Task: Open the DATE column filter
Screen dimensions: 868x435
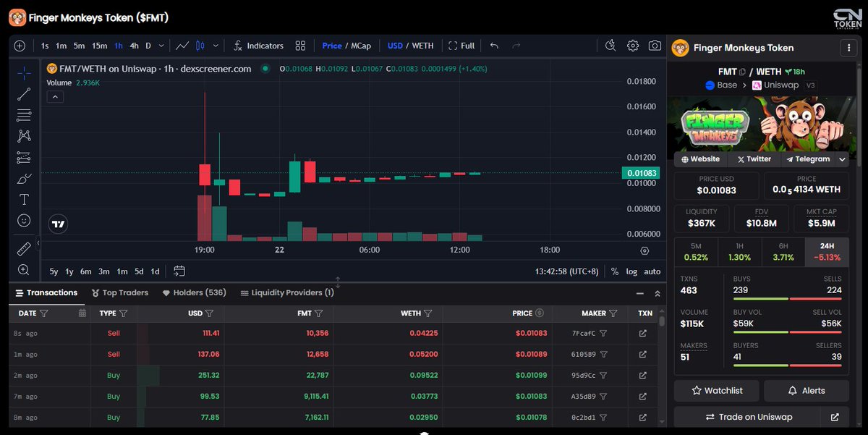Action: [x=43, y=313]
